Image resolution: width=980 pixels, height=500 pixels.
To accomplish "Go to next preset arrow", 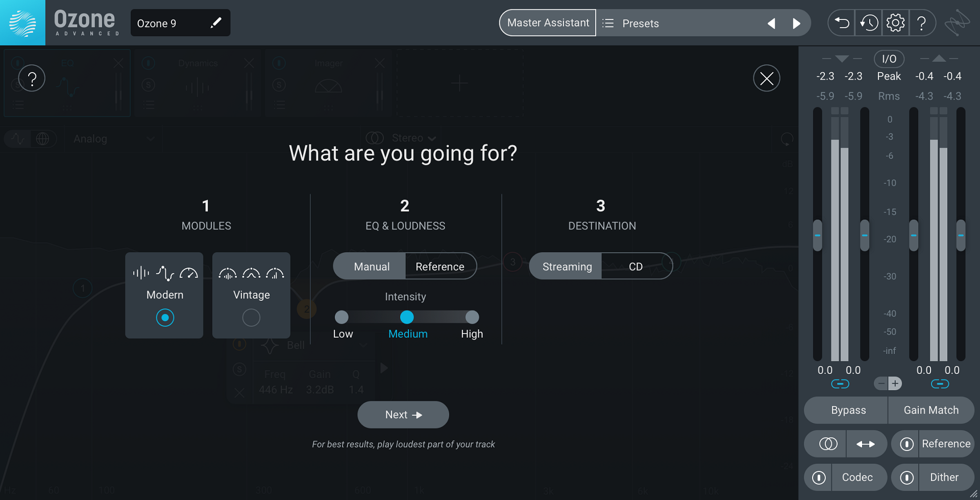I will point(796,23).
